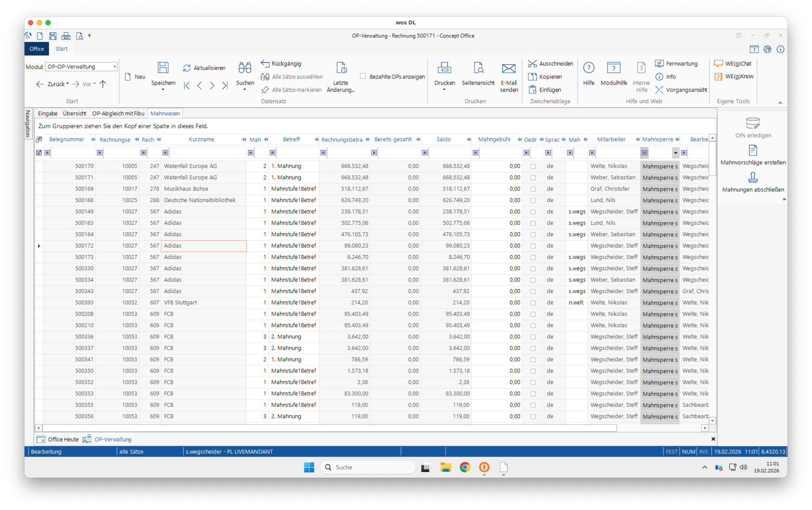Expand the Zurück history dropdown arrow
The width and height of the screenshot is (812, 510).
68,84
